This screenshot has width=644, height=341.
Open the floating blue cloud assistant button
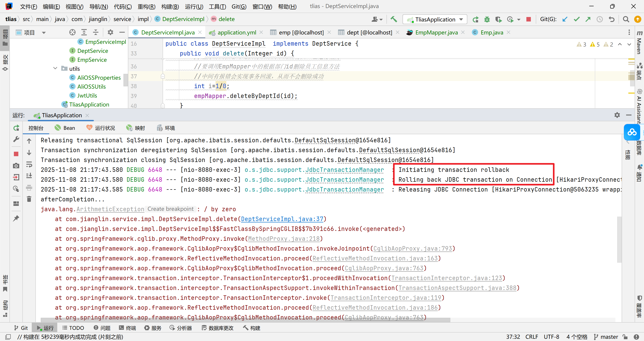pos(632,132)
